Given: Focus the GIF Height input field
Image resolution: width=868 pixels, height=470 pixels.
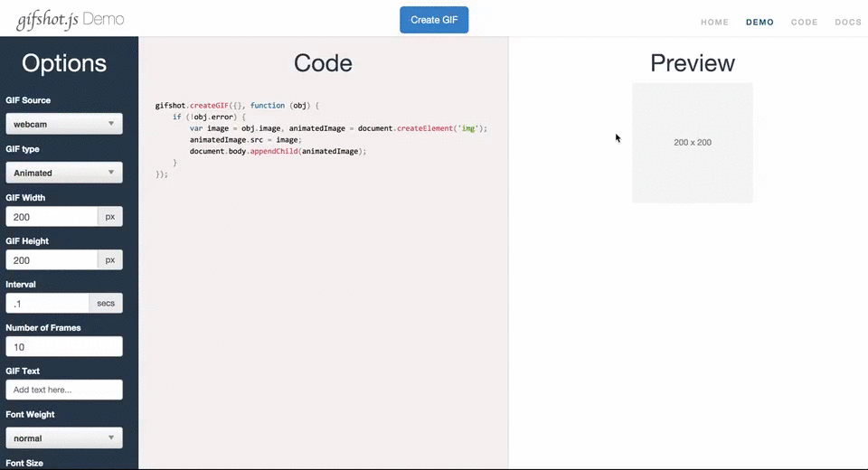Looking at the screenshot, I should pos(52,259).
